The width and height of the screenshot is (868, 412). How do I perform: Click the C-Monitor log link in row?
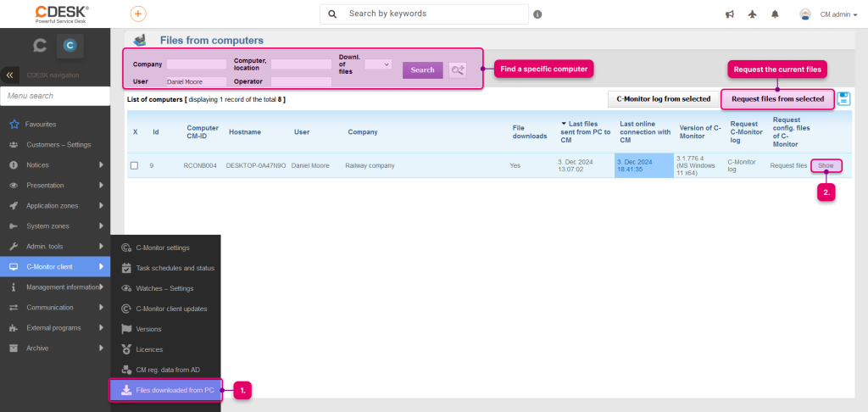tap(741, 165)
